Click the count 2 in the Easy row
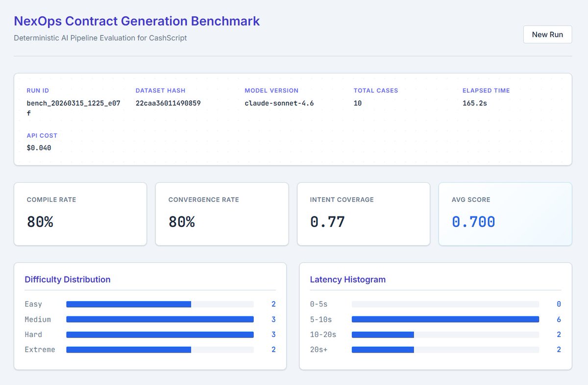 [273, 304]
